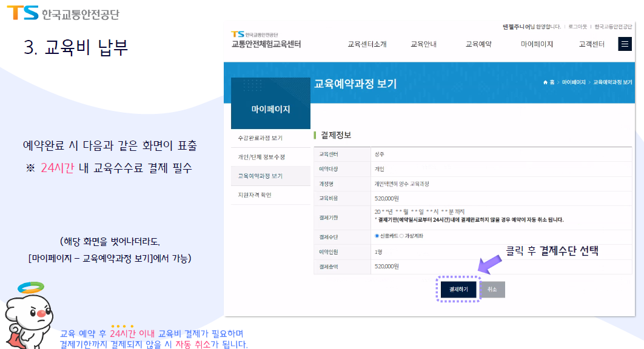644x349 pixels.
Task: Open the 마이페이지 navigation menu
Action: 537,44
